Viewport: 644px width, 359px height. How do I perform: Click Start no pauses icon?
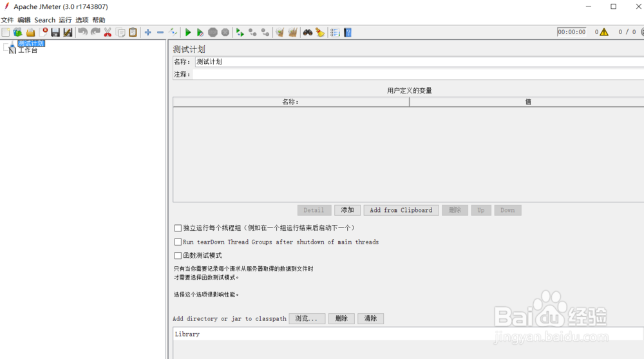pyautogui.click(x=200, y=32)
